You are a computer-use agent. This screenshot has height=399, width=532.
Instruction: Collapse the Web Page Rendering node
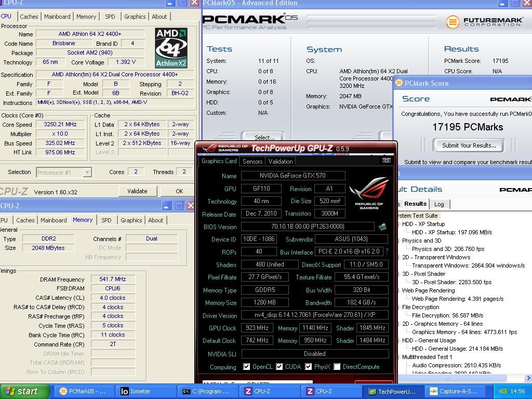pos(398,290)
